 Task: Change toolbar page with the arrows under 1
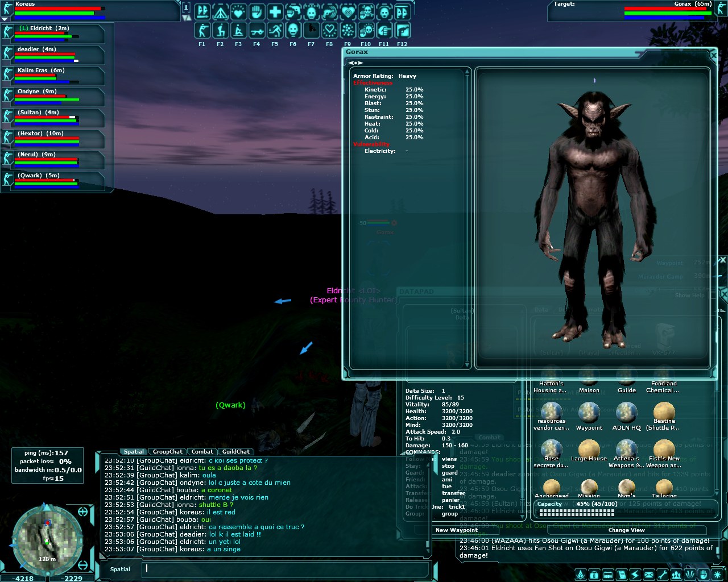186,18
